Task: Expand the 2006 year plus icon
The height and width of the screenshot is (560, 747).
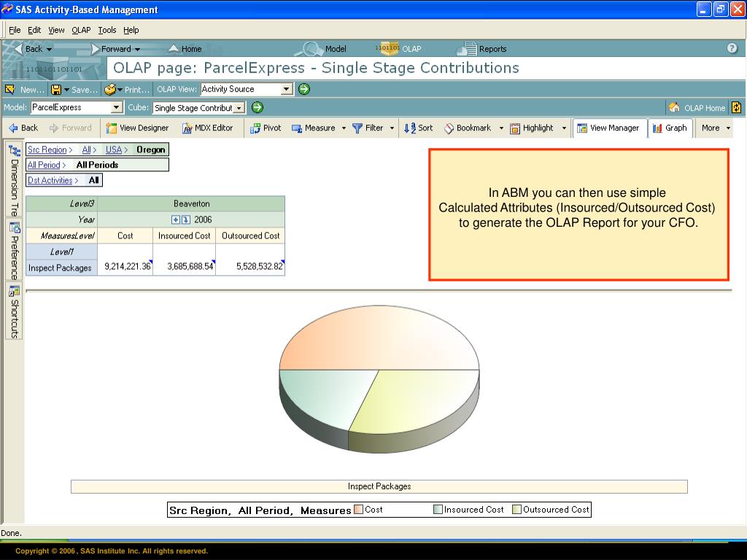Action: 175,219
